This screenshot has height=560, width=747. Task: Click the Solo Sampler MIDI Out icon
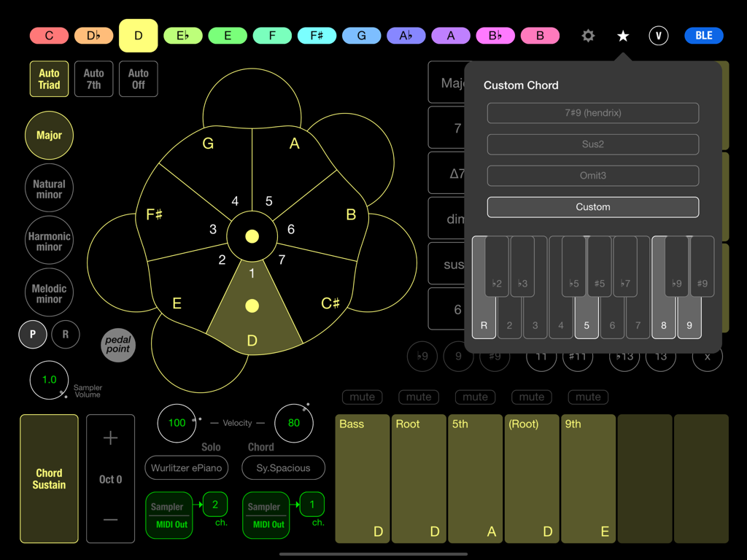[x=169, y=516]
